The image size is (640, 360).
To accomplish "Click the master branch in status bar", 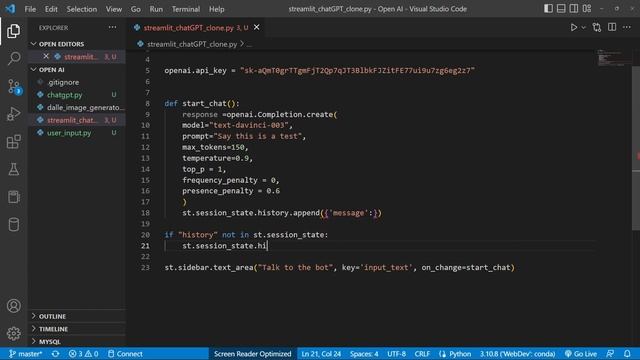I will pos(25,354).
